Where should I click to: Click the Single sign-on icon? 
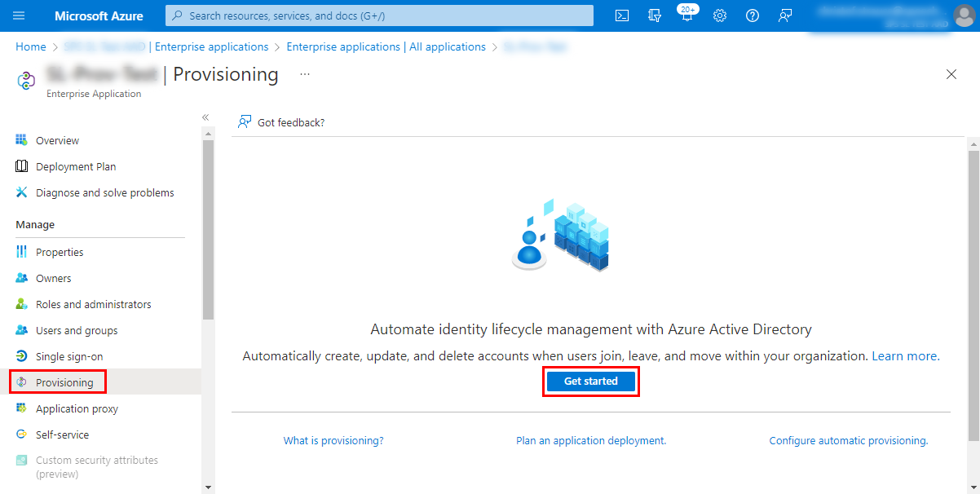coord(22,356)
